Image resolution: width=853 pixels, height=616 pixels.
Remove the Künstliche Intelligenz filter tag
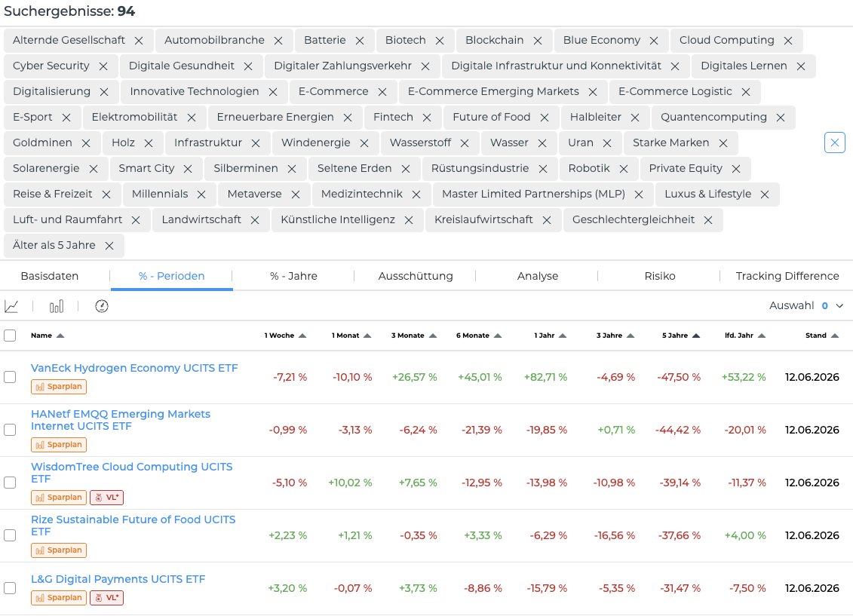click(409, 220)
